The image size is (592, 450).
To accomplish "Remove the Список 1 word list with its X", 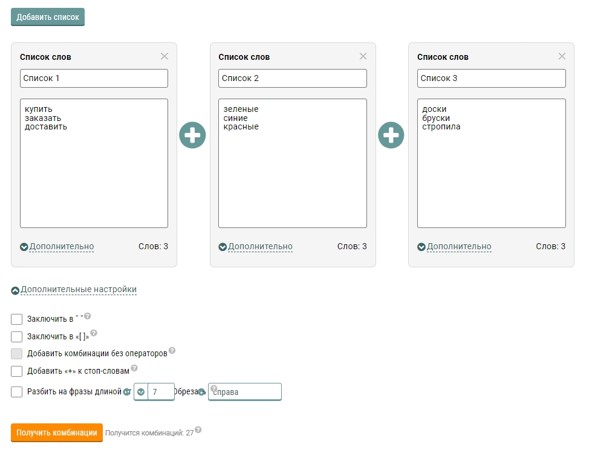I will coord(164,56).
